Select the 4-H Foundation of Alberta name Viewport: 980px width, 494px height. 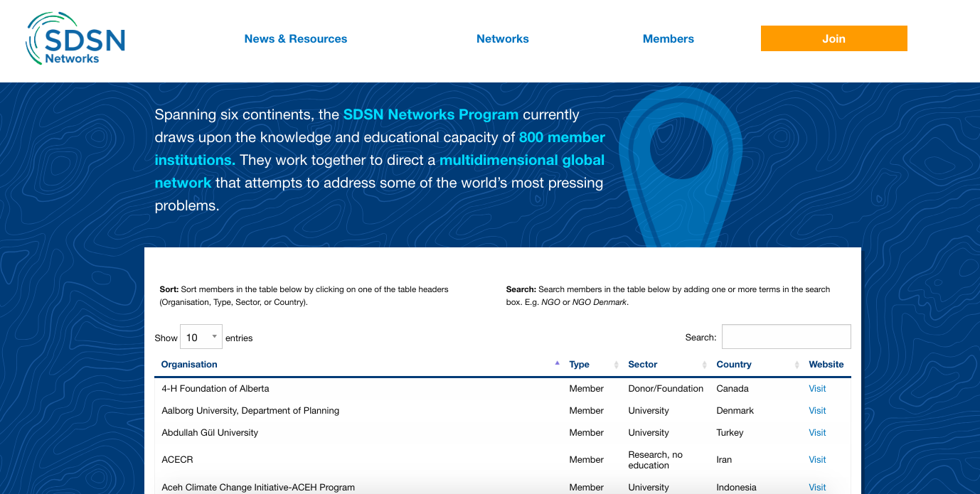(215, 389)
